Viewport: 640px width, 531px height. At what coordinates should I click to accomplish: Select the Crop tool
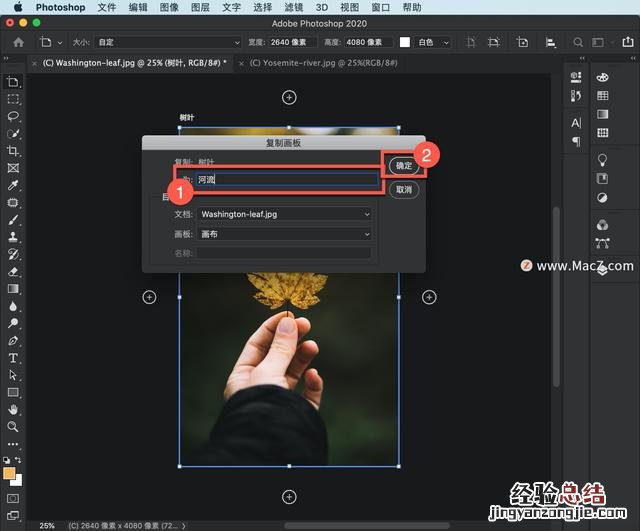tap(13, 151)
